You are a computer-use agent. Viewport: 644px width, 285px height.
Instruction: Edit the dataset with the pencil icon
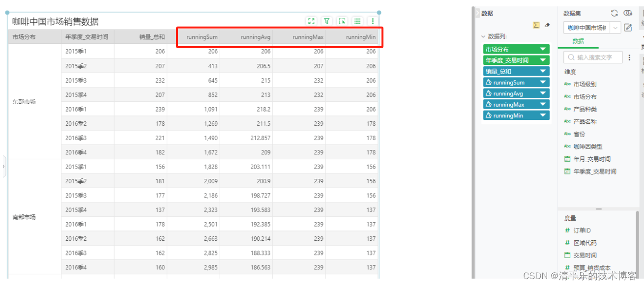pyautogui.click(x=628, y=28)
